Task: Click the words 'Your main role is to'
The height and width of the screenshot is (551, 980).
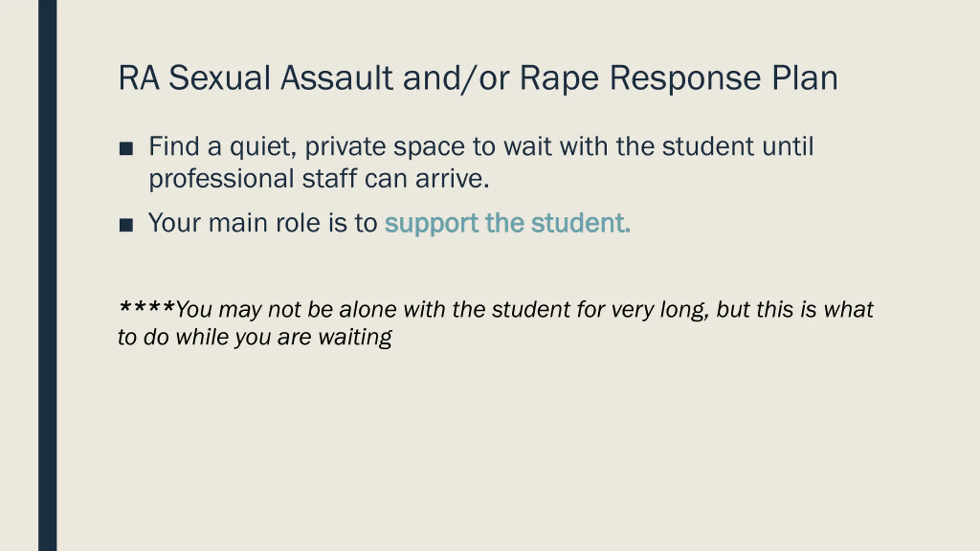Action: [x=263, y=223]
